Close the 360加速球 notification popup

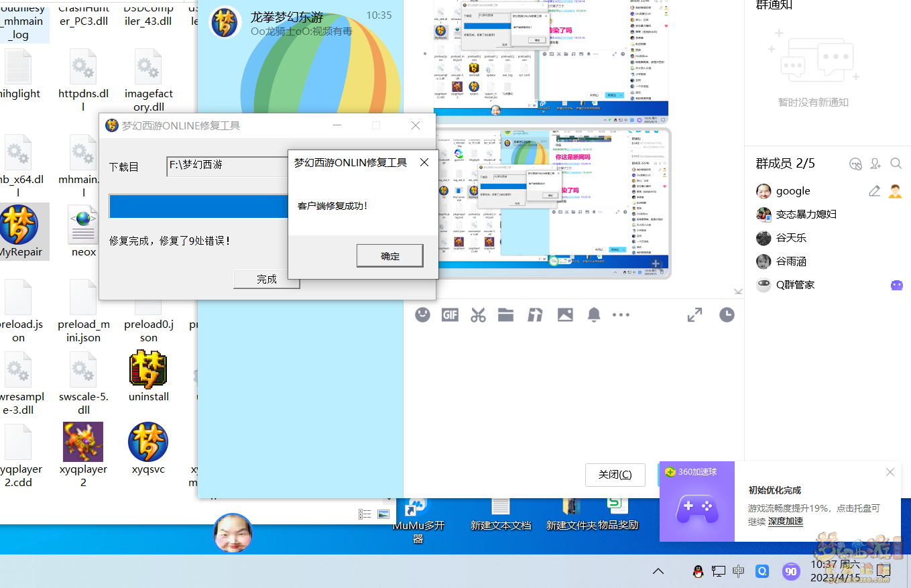pos(890,472)
